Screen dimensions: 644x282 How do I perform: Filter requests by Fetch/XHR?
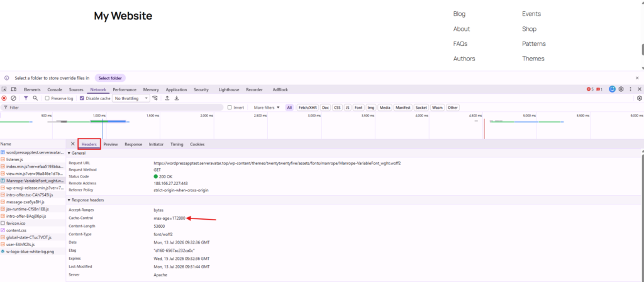(x=308, y=107)
